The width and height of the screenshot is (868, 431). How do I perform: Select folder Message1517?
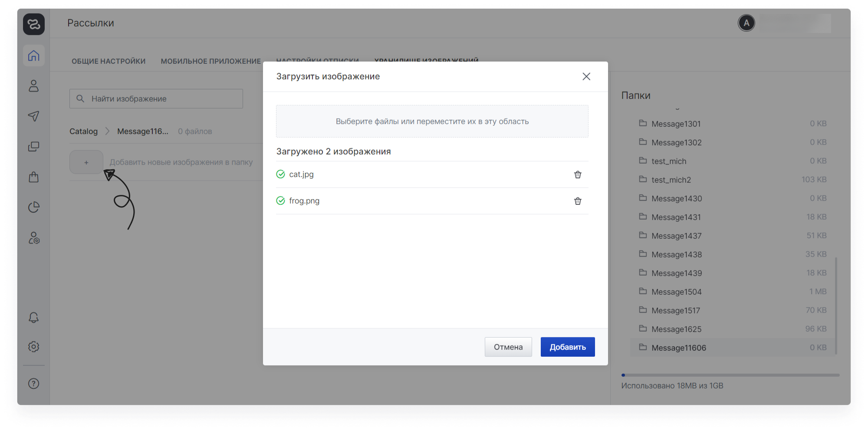[733, 310]
